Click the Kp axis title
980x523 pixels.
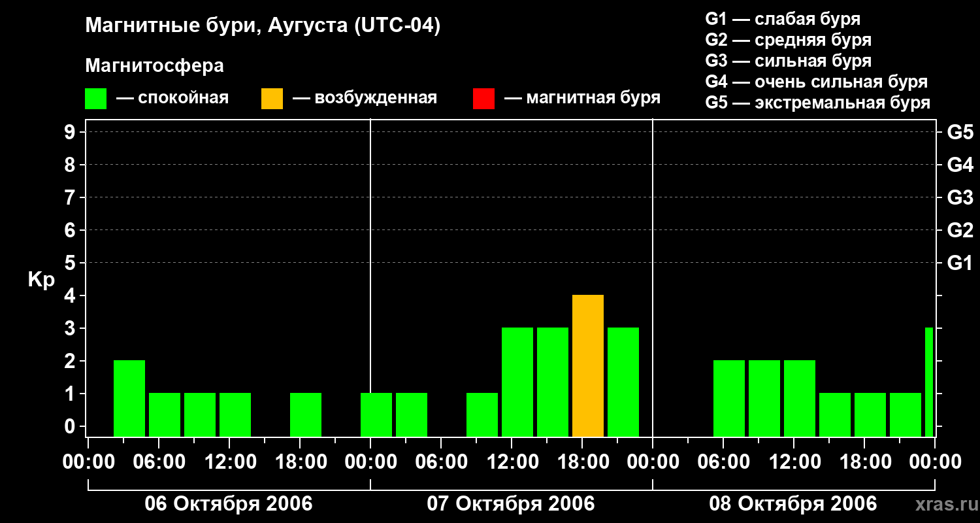click(x=41, y=280)
